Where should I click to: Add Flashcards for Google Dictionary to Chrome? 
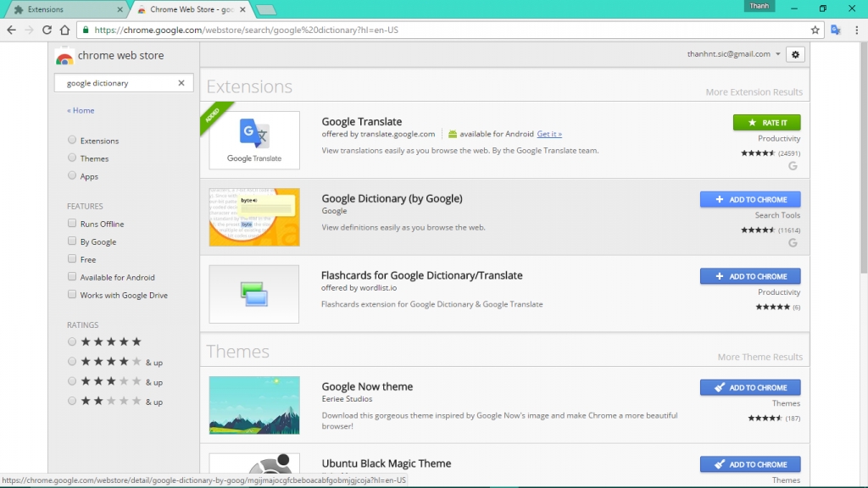[x=750, y=276]
